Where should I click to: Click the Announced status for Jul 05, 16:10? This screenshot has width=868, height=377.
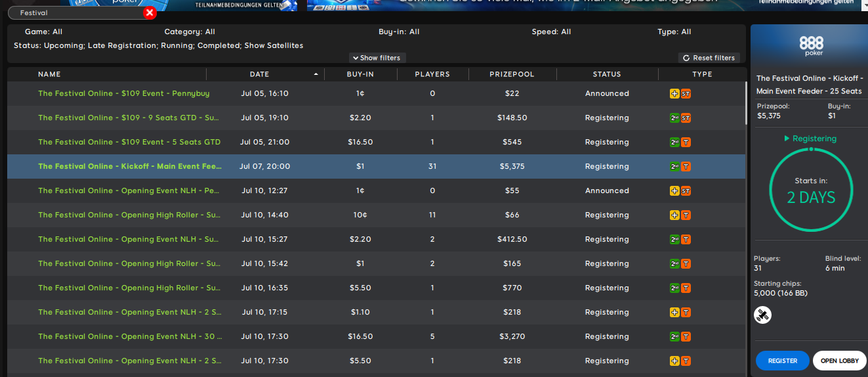click(x=607, y=93)
